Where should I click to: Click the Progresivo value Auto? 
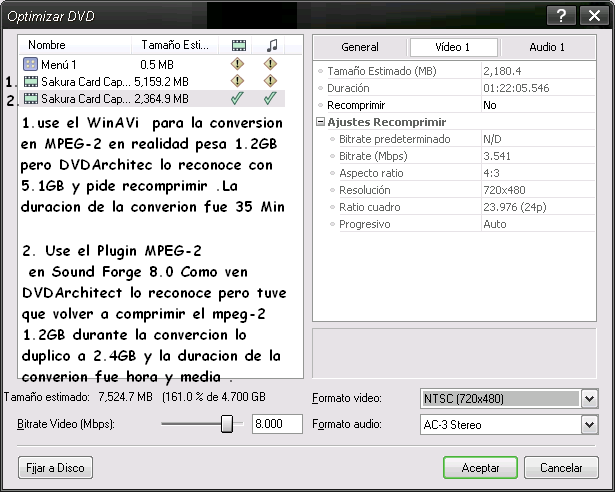[495, 224]
